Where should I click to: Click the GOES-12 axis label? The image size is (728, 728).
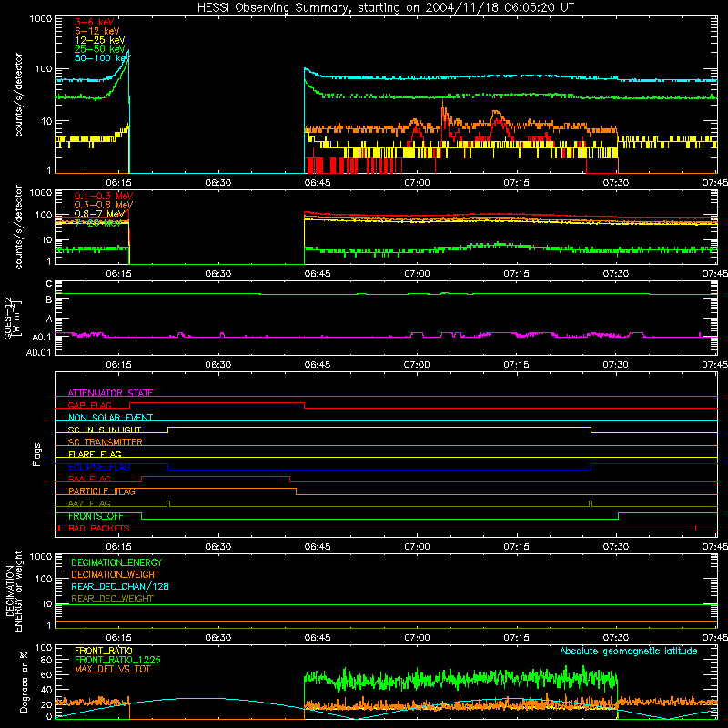[13, 318]
